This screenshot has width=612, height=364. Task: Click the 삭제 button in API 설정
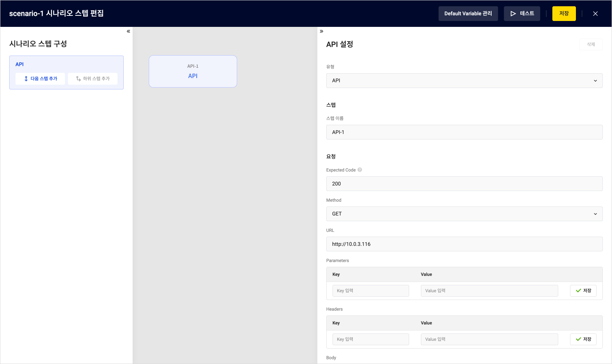(591, 45)
